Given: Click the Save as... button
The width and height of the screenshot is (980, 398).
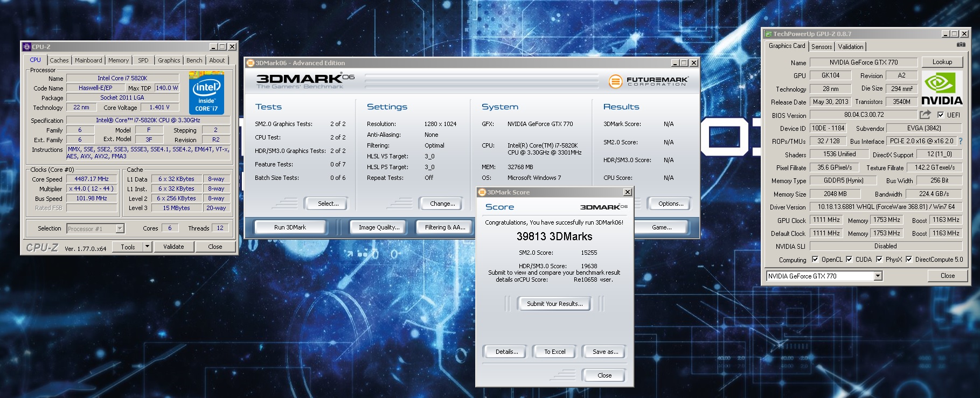Looking at the screenshot, I should (605, 352).
